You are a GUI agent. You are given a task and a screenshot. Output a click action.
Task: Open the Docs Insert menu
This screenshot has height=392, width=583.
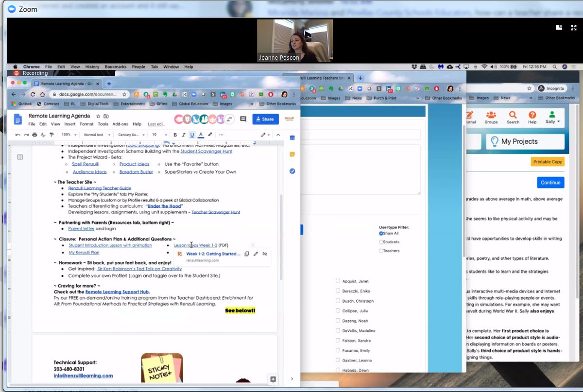point(70,124)
